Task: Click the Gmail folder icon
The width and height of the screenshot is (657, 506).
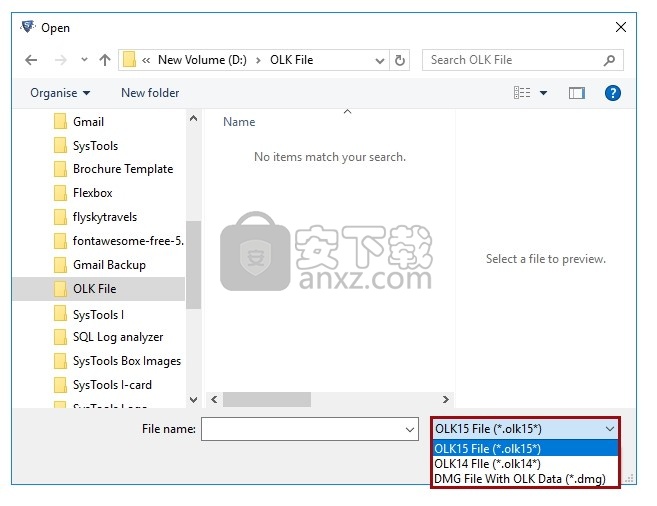Action: pos(60,121)
